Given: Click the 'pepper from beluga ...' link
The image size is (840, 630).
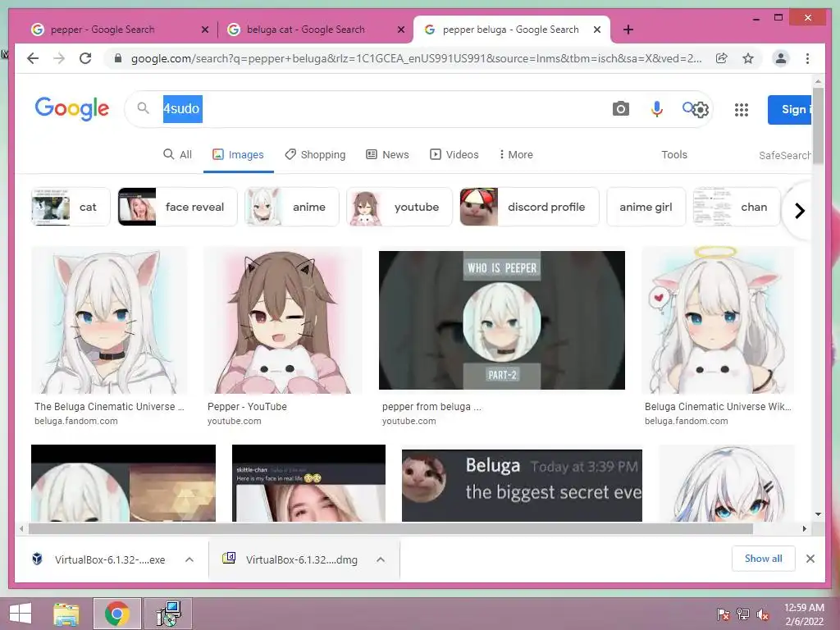Looking at the screenshot, I should click(431, 407).
